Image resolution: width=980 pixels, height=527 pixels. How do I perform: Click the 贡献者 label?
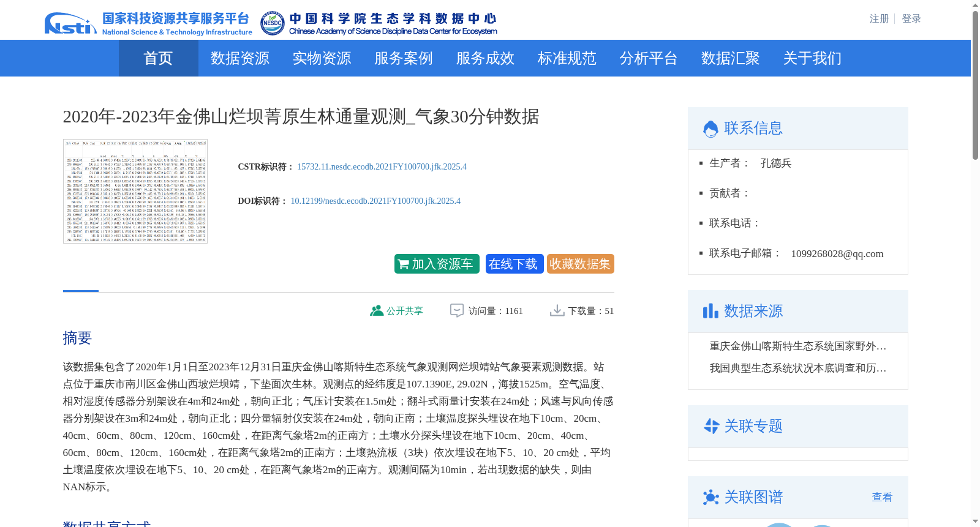pyautogui.click(x=730, y=193)
